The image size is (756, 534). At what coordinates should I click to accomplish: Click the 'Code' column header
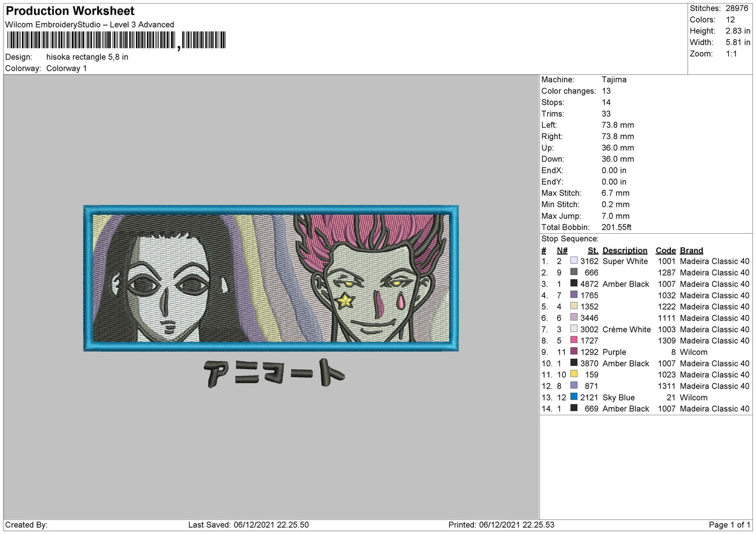[665, 251]
